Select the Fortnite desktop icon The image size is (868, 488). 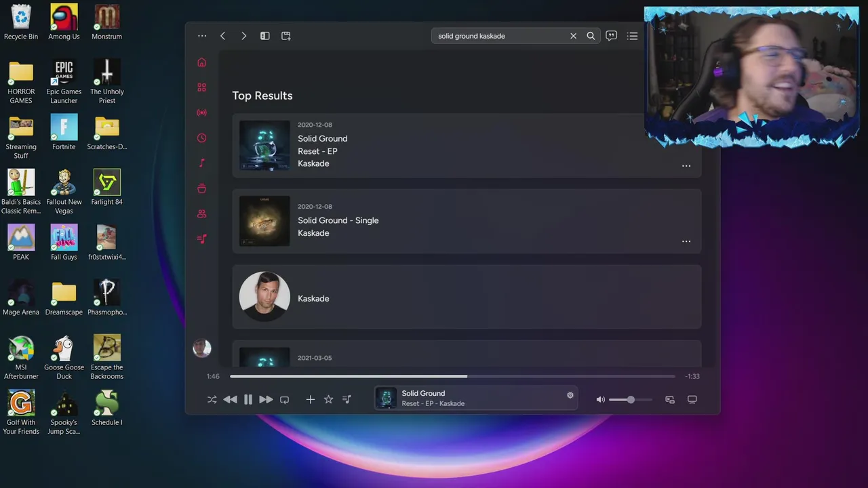[64, 132]
